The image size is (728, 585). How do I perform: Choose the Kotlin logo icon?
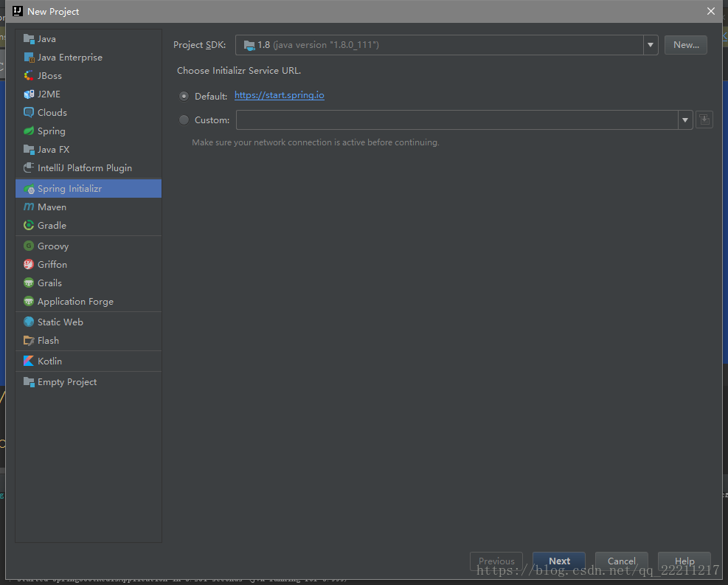click(29, 361)
